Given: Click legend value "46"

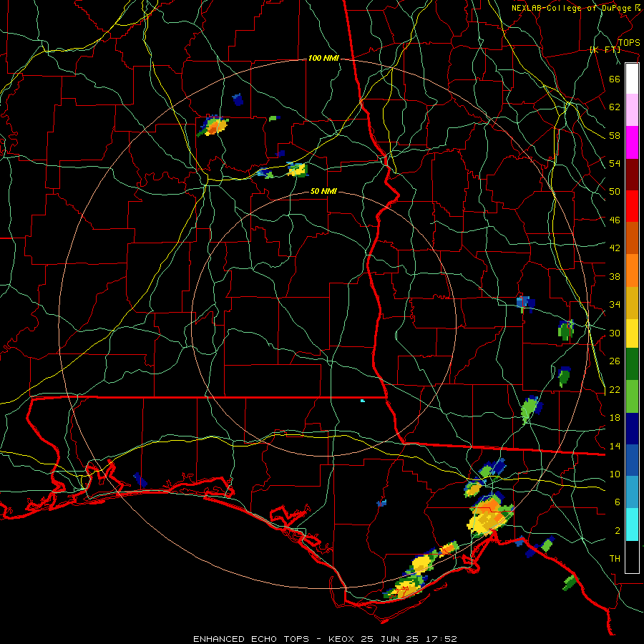Looking at the screenshot, I should [615, 220].
